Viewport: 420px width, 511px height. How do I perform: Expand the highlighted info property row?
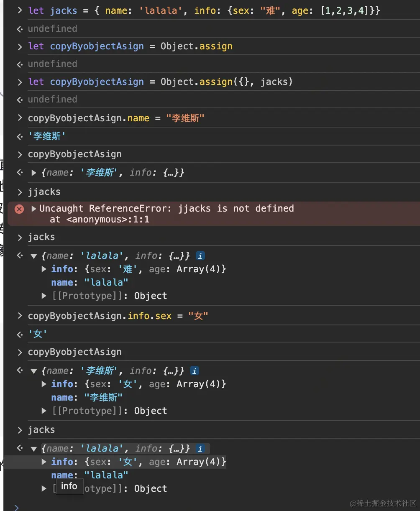click(44, 462)
